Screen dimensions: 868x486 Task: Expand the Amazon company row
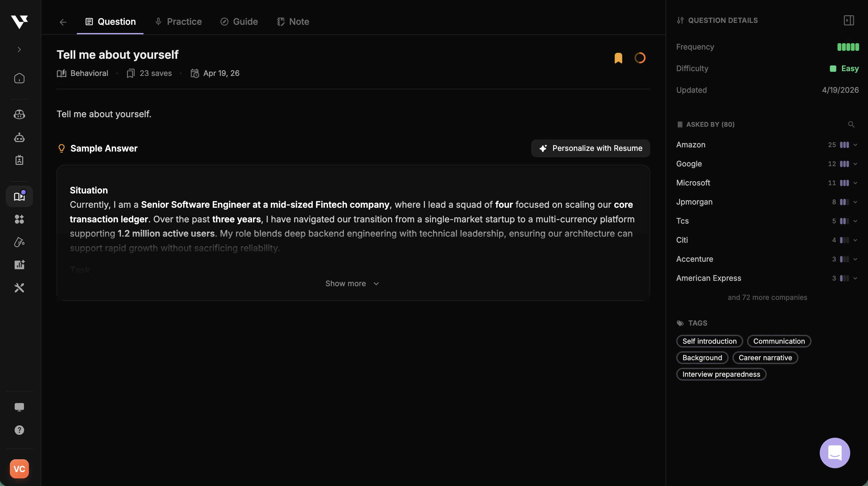coord(855,145)
